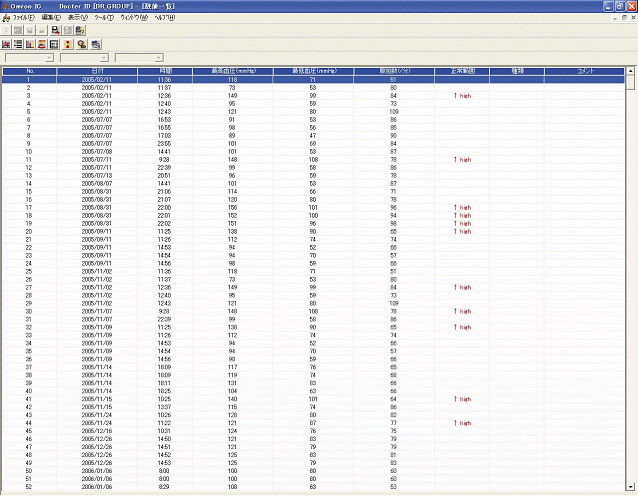The image size is (638, 496).
Task: Click the blue icon with yellow question mark
Action: tap(80, 31)
